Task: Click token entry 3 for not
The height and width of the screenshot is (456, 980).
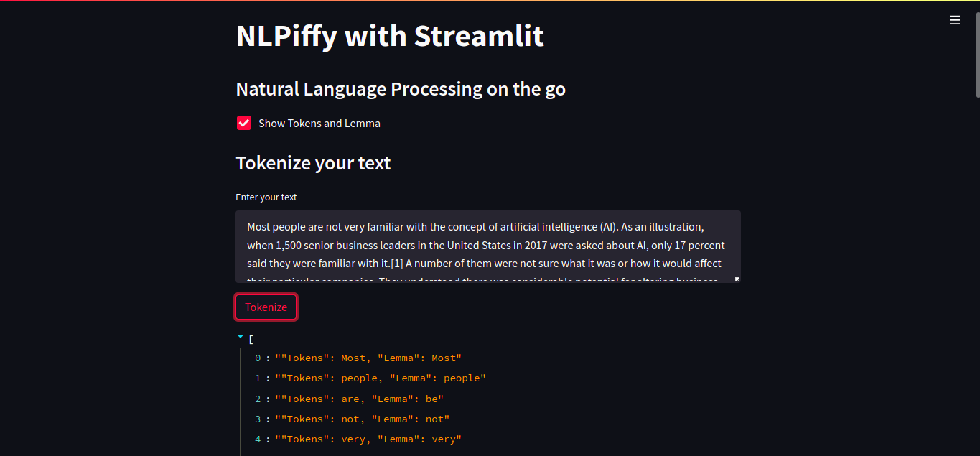Action: click(355, 419)
